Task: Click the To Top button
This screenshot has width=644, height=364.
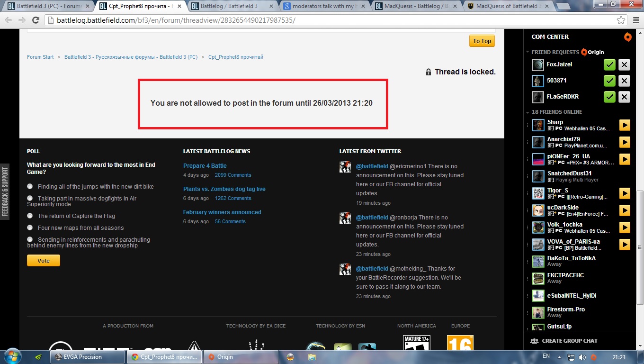Action: point(482,41)
